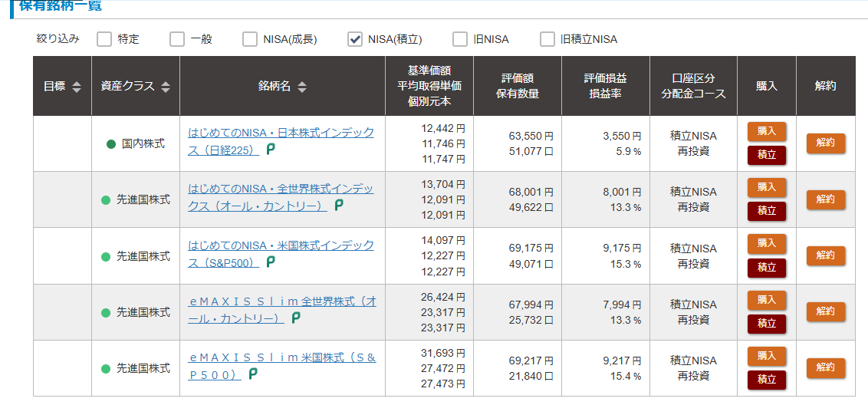Enable the 特定 filter checkbox

click(x=104, y=39)
